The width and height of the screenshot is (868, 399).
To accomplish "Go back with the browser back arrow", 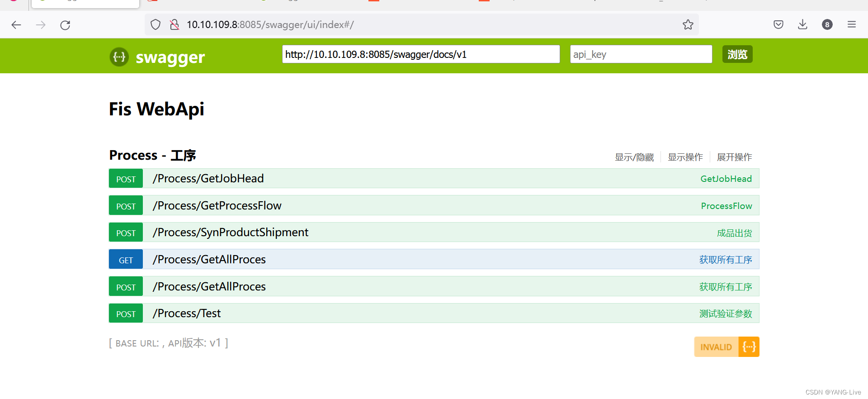I will click(16, 25).
